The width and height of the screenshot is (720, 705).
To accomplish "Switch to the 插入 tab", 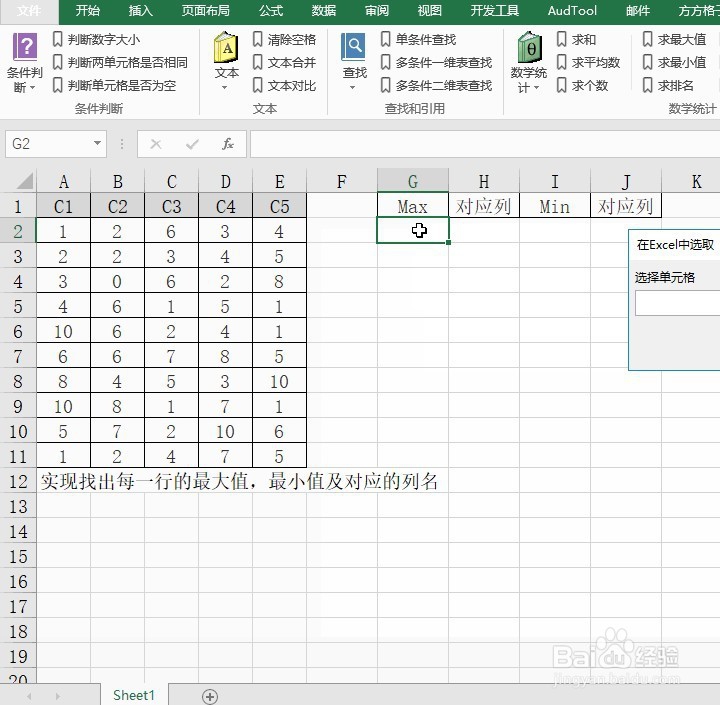I will 141,11.
